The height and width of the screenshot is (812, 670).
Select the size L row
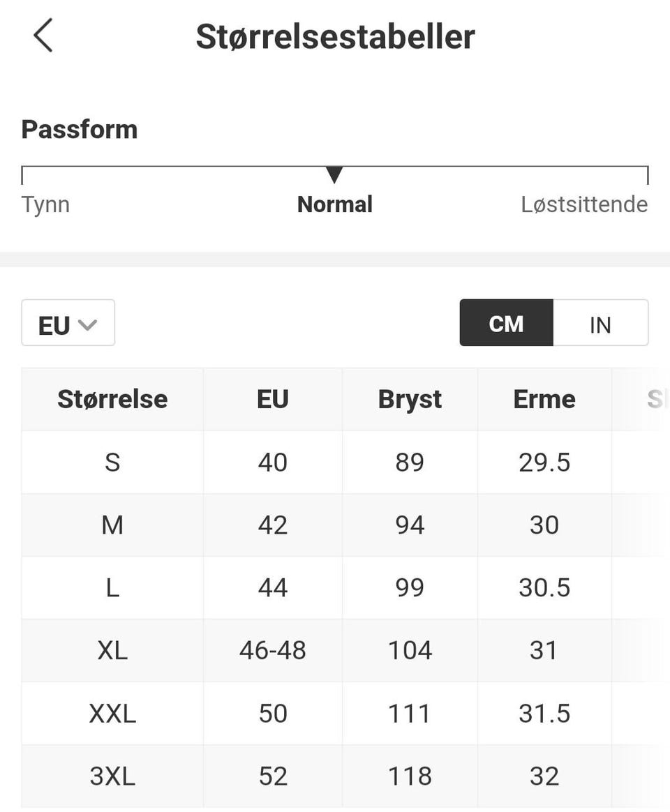coord(112,587)
